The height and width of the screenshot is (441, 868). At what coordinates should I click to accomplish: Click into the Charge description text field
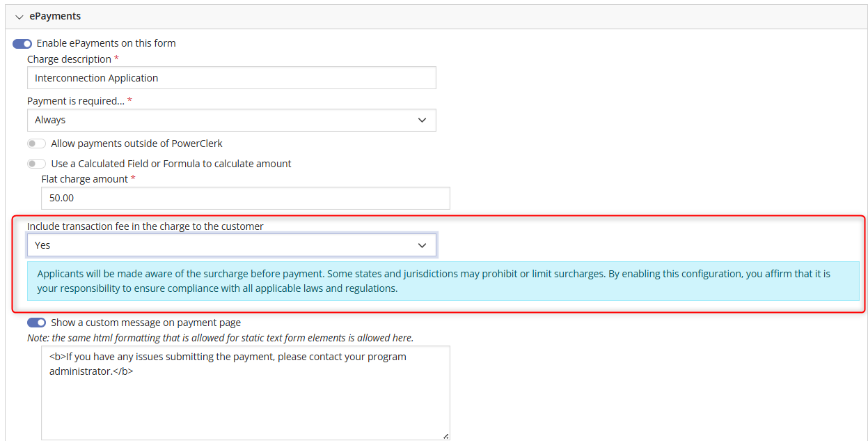point(232,77)
